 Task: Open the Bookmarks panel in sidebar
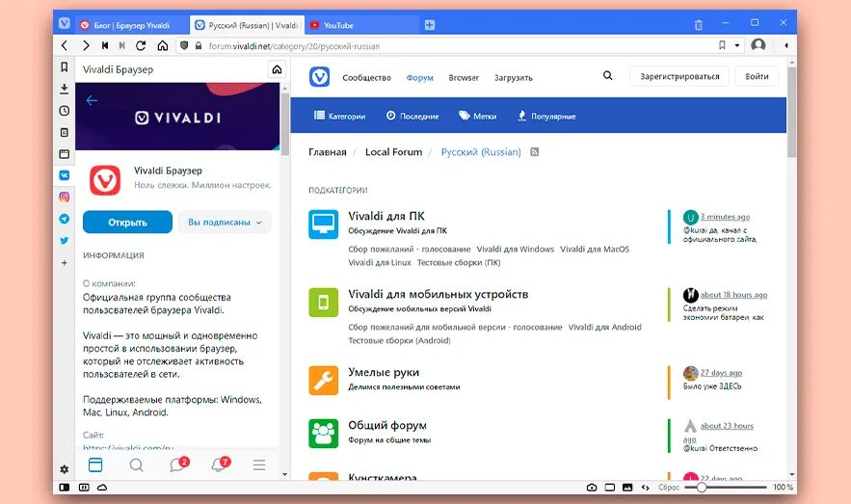(64, 66)
